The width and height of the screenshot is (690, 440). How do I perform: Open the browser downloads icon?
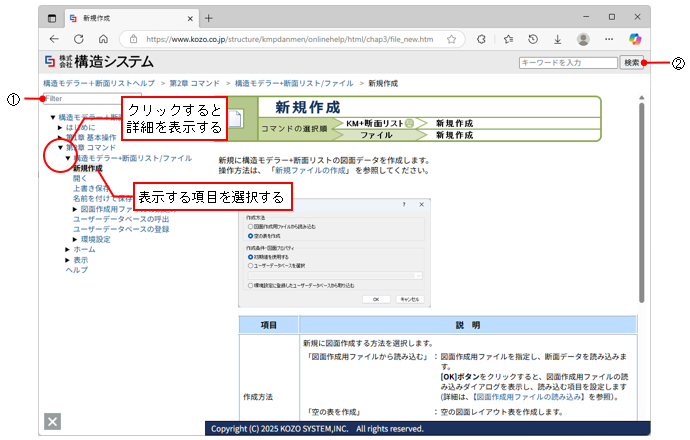tap(556, 39)
